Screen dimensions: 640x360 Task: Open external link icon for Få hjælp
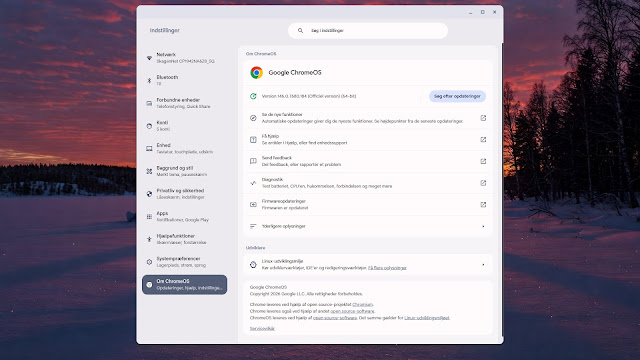coord(483,140)
